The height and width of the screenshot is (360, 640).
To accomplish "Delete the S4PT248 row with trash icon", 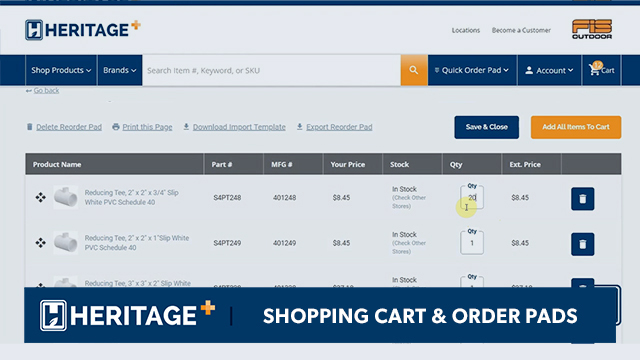I will click(x=582, y=199).
